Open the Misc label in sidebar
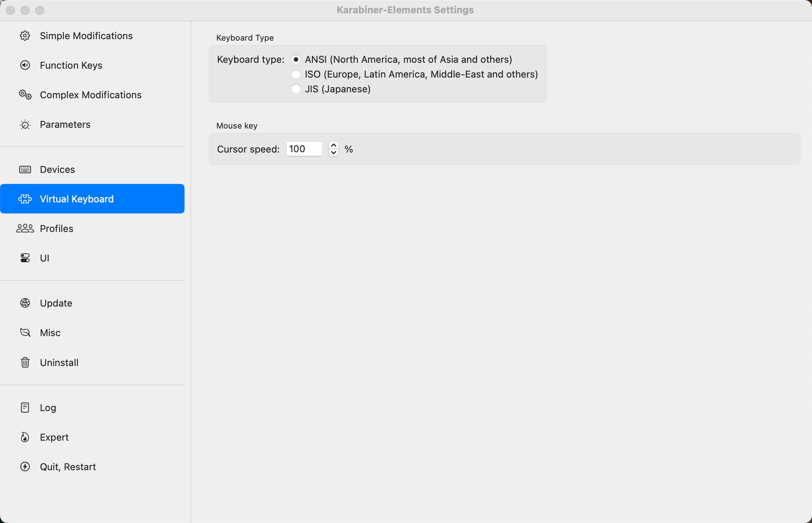812x523 pixels. click(x=50, y=333)
